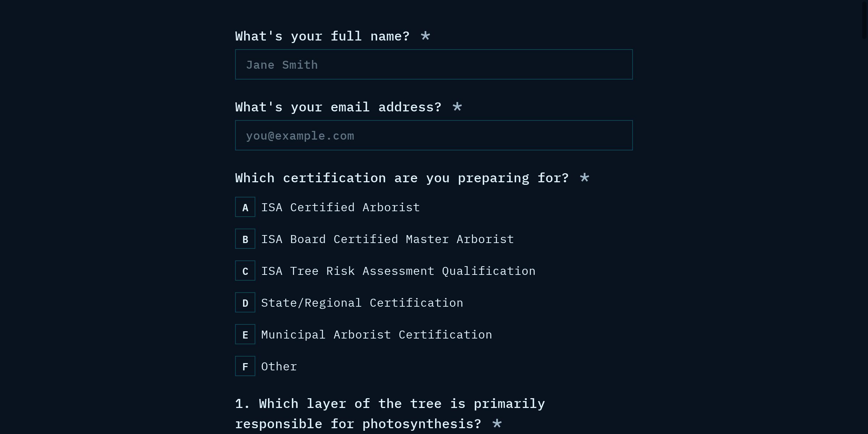
Task: Click the letter B key box
Action: pos(245,239)
